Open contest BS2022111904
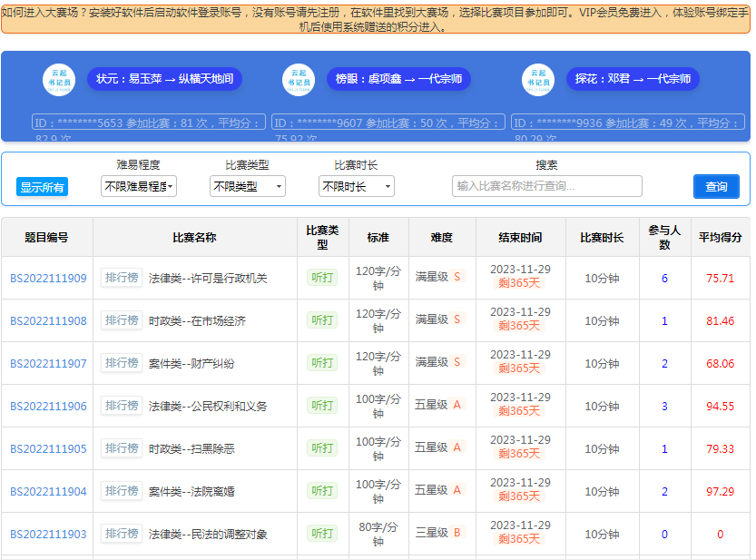 coord(48,492)
